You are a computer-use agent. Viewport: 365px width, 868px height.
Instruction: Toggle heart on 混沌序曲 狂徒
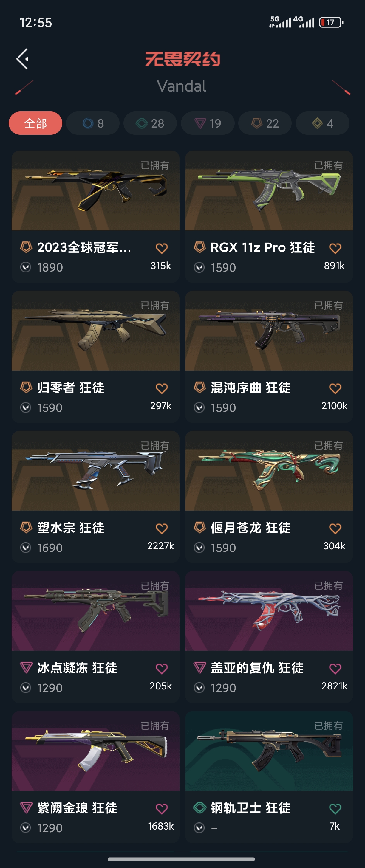click(x=335, y=388)
